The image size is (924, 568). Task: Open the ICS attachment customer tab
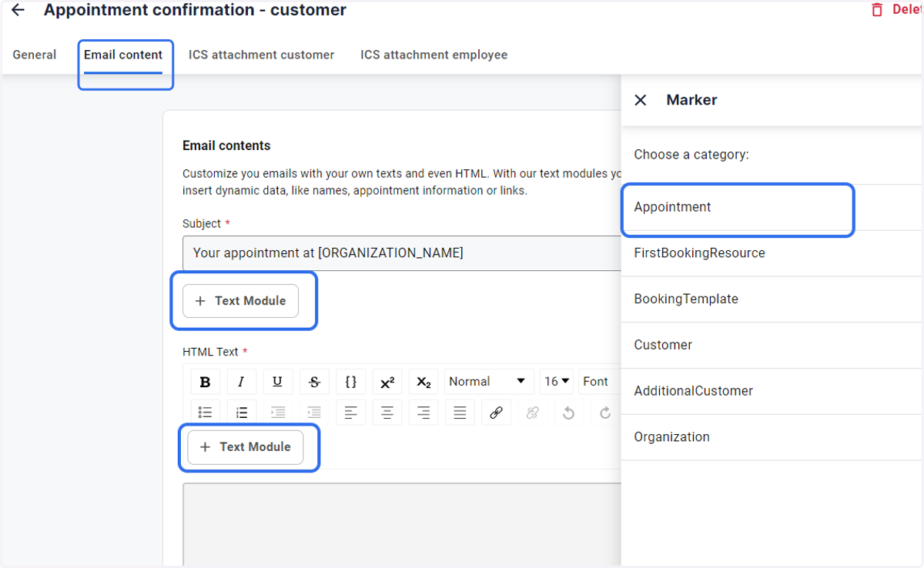click(262, 55)
